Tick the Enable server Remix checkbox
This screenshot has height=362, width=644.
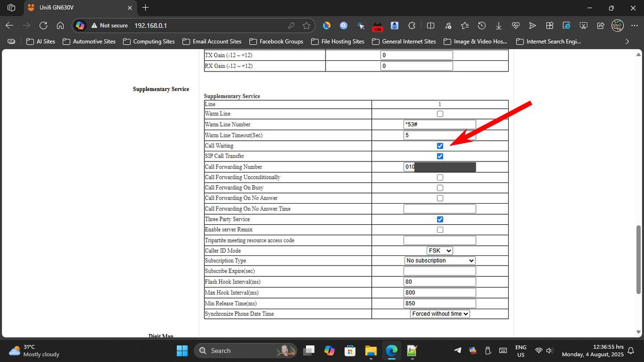(440, 230)
